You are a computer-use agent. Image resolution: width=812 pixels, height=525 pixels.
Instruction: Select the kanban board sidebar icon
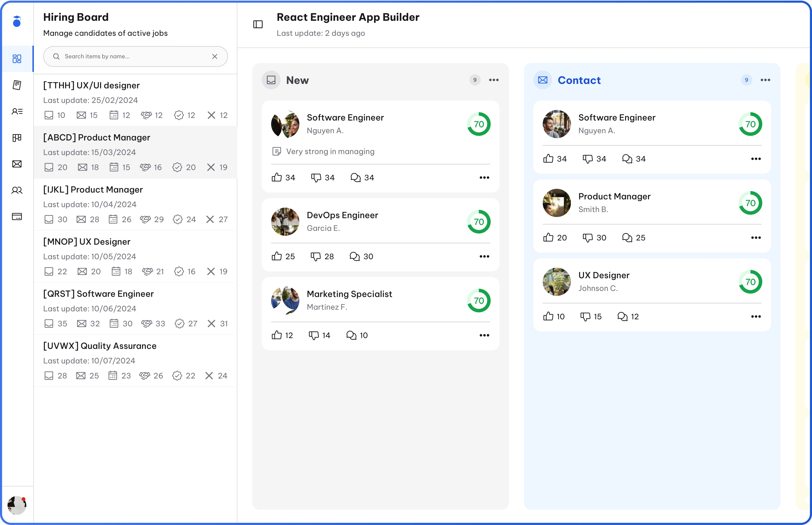click(17, 137)
